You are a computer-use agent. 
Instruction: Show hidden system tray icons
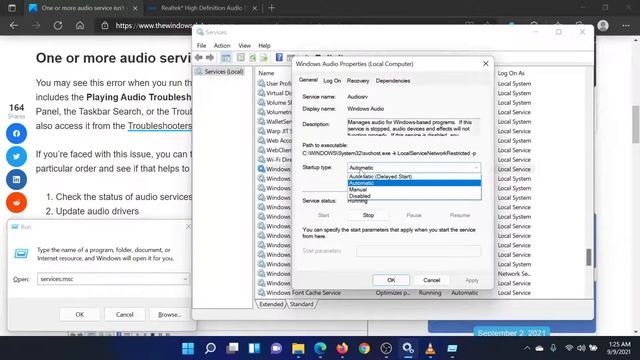527,348
